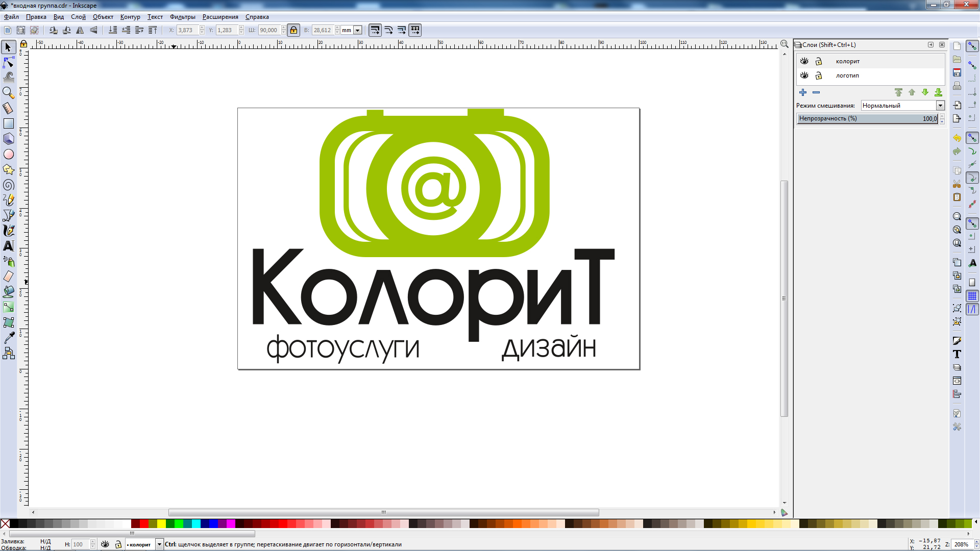Select the Zoom tool in the toolbox
The width and height of the screenshot is (980, 551).
(x=8, y=92)
